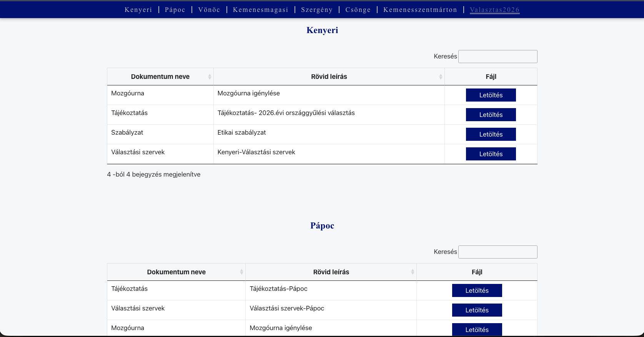Image resolution: width=644 pixels, height=337 pixels.
Task: Download the Pápoc Mozgóurna igénylése file
Action: pos(477,330)
